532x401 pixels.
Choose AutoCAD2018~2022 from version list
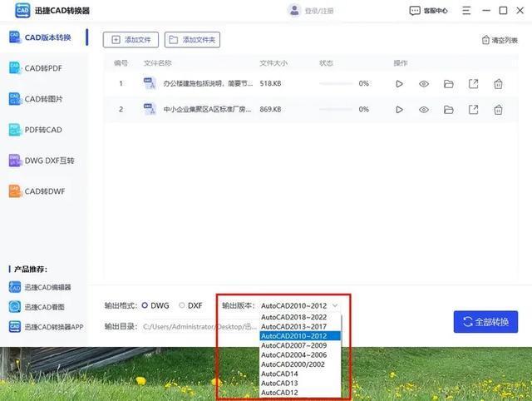click(300, 317)
